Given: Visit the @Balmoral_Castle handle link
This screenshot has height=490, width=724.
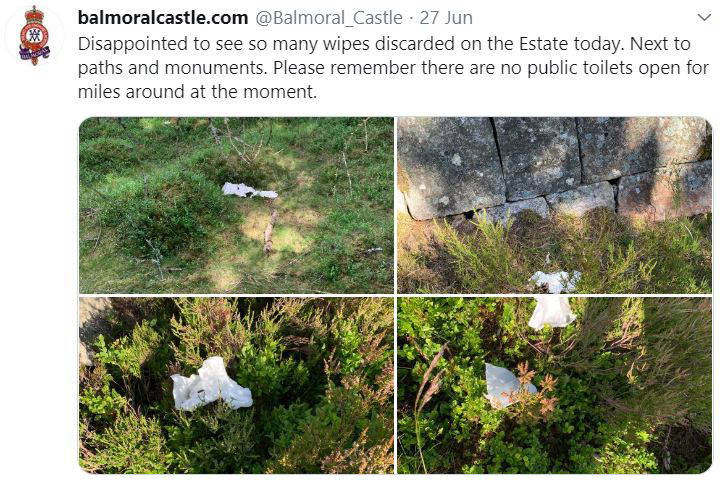Looking at the screenshot, I should [x=329, y=18].
